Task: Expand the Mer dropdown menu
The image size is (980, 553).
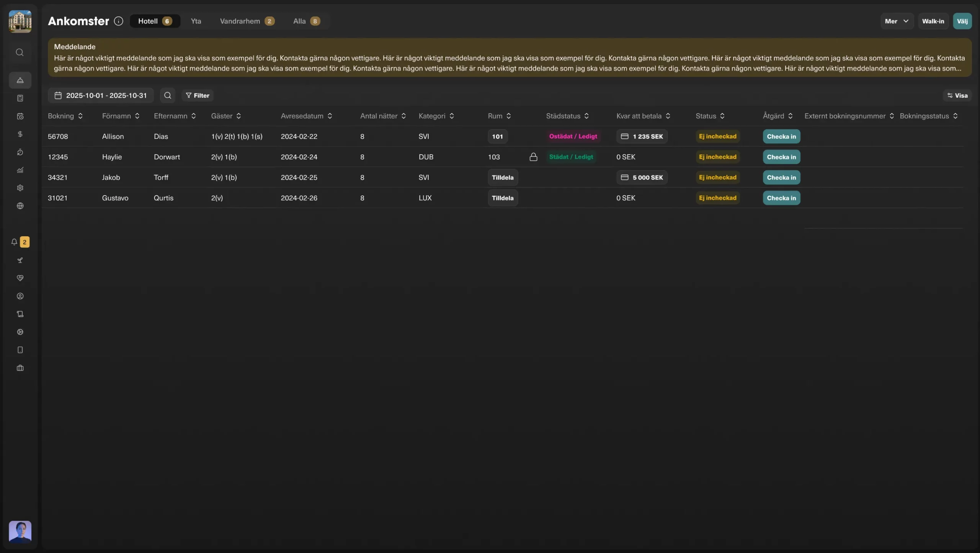Action: 897,21
